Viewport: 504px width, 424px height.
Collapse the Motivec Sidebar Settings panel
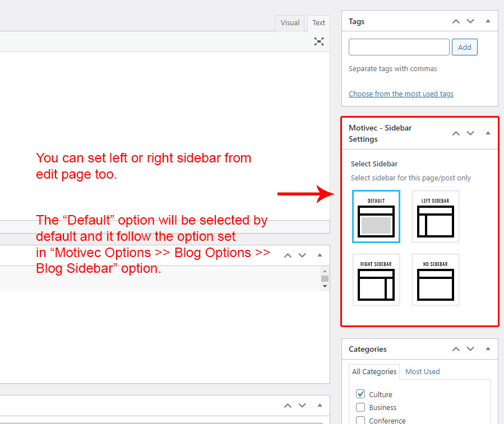click(488, 133)
